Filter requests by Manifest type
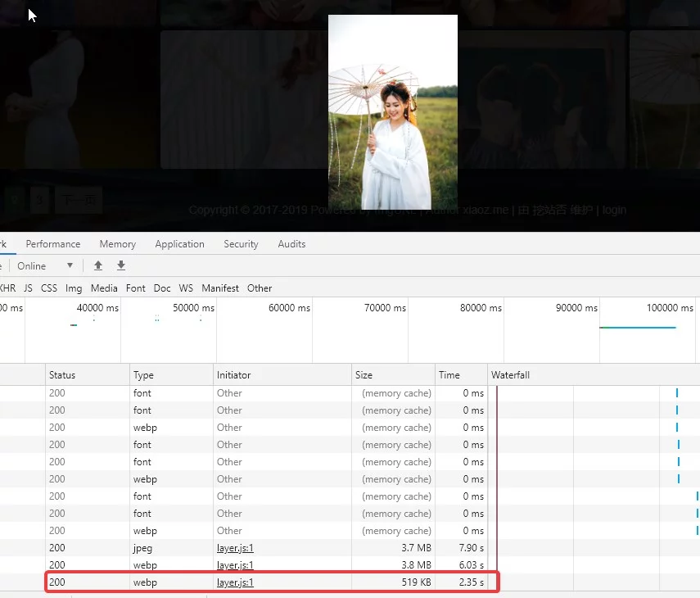Screen dimensions: 700x598 220,288
